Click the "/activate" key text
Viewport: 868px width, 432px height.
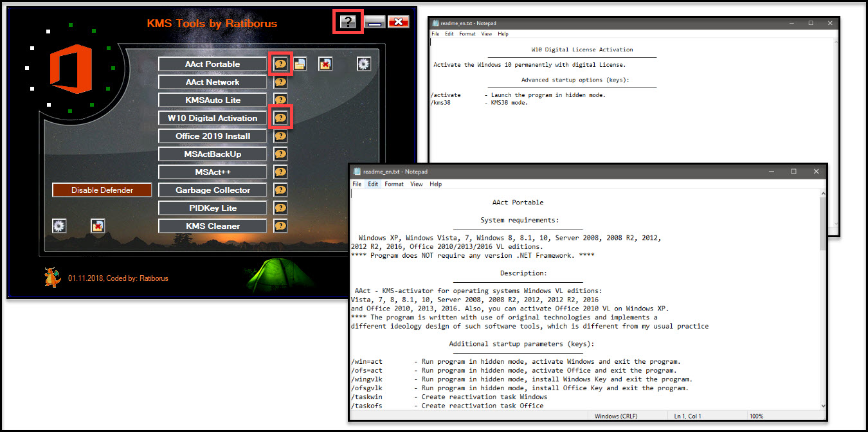tap(446, 95)
